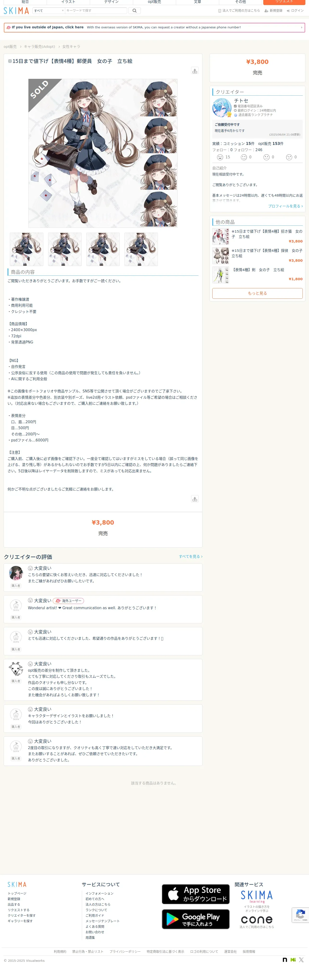Select the opt販売 navigation tab
Image resolution: width=309 pixels, height=980 pixels.
tap(154, 2)
